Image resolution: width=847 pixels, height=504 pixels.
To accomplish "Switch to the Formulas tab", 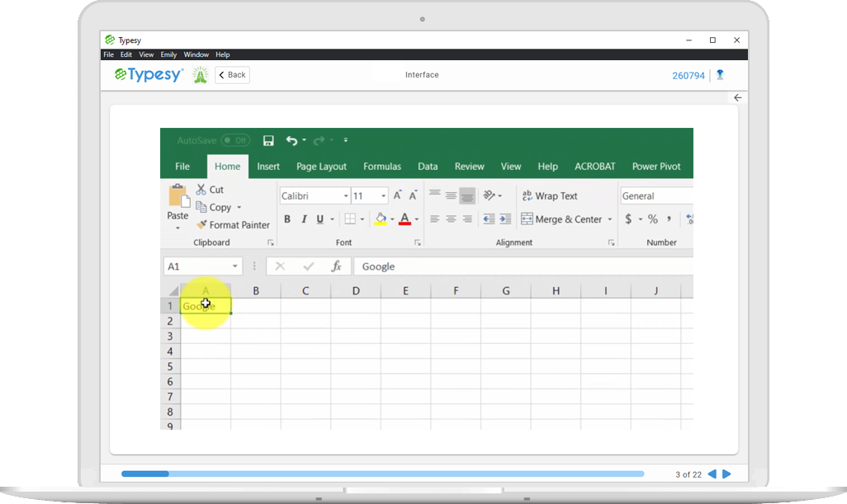I will [x=382, y=166].
